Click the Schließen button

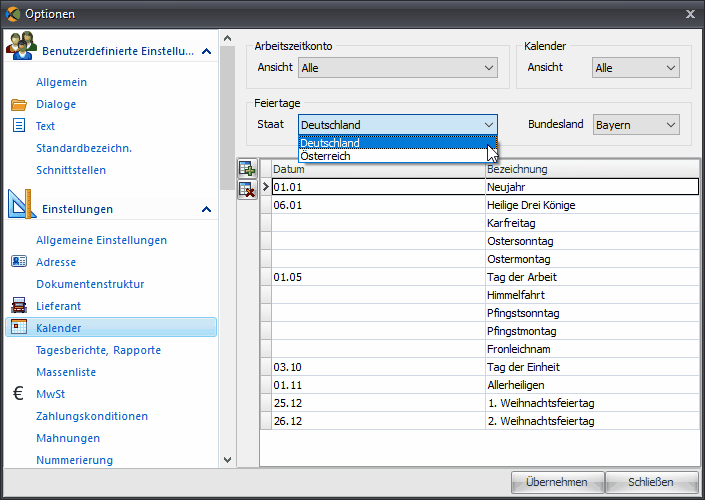pos(651,482)
